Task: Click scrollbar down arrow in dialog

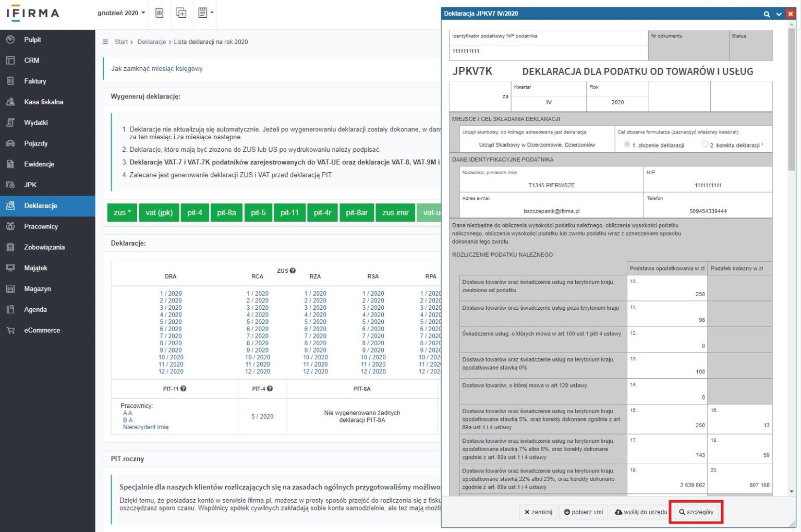Action: pyautogui.click(x=792, y=491)
